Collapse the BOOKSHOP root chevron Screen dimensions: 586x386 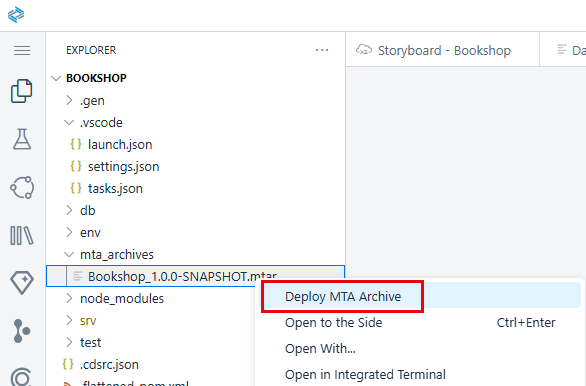pyautogui.click(x=56, y=78)
